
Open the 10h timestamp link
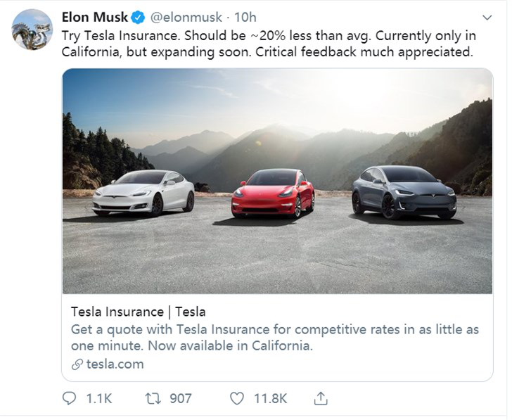[245, 17]
